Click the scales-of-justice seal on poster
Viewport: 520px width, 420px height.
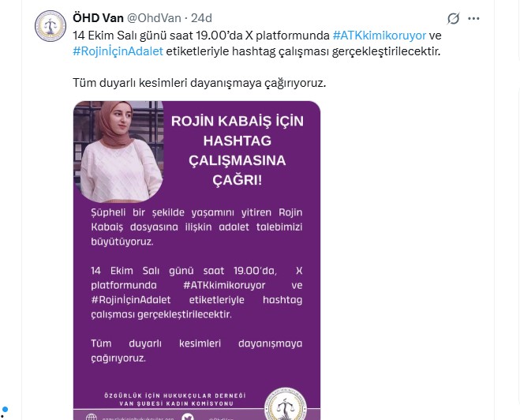click(285, 404)
